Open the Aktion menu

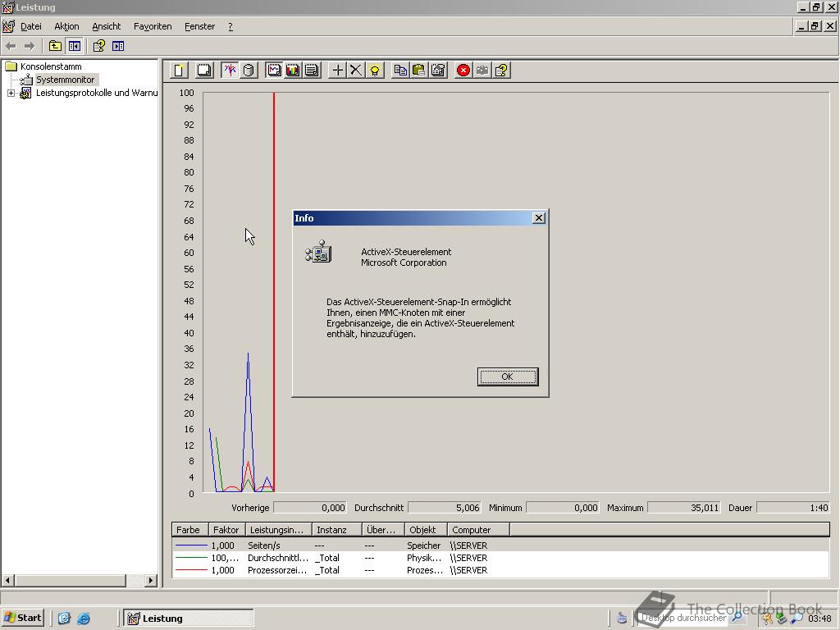point(66,26)
